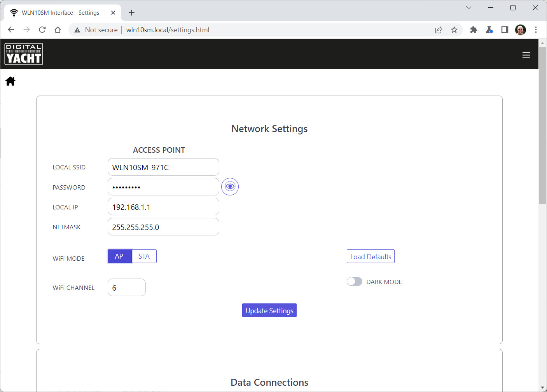Switch WiFi mode to STA

pyautogui.click(x=144, y=256)
